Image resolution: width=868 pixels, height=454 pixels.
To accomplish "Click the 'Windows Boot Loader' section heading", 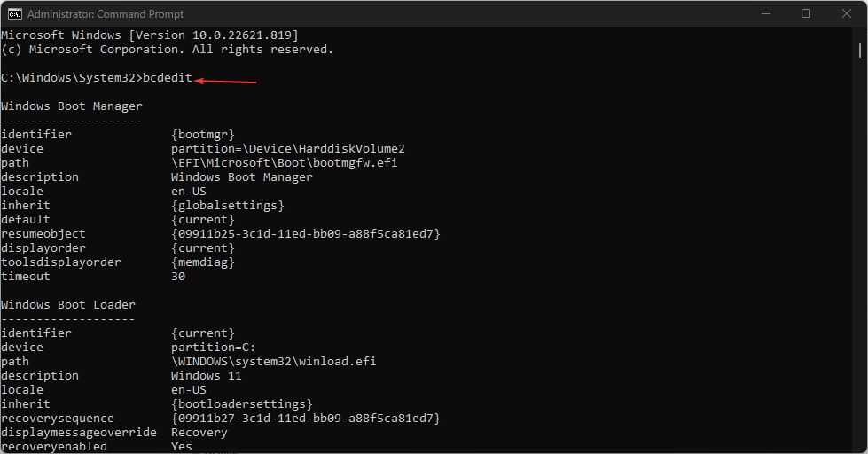I will (68, 305).
